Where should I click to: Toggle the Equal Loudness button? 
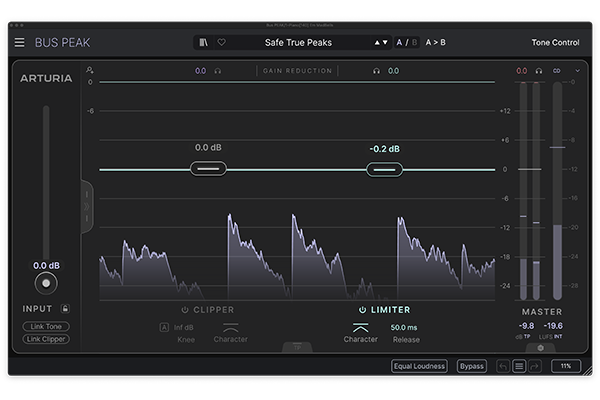pos(419,366)
